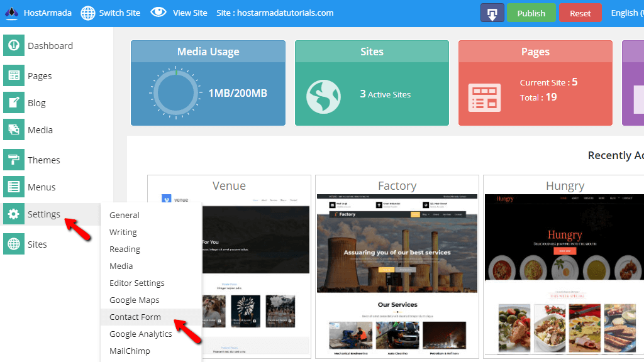The width and height of the screenshot is (644, 362).
Task: Click the Venue theme title
Action: click(x=229, y=185)
